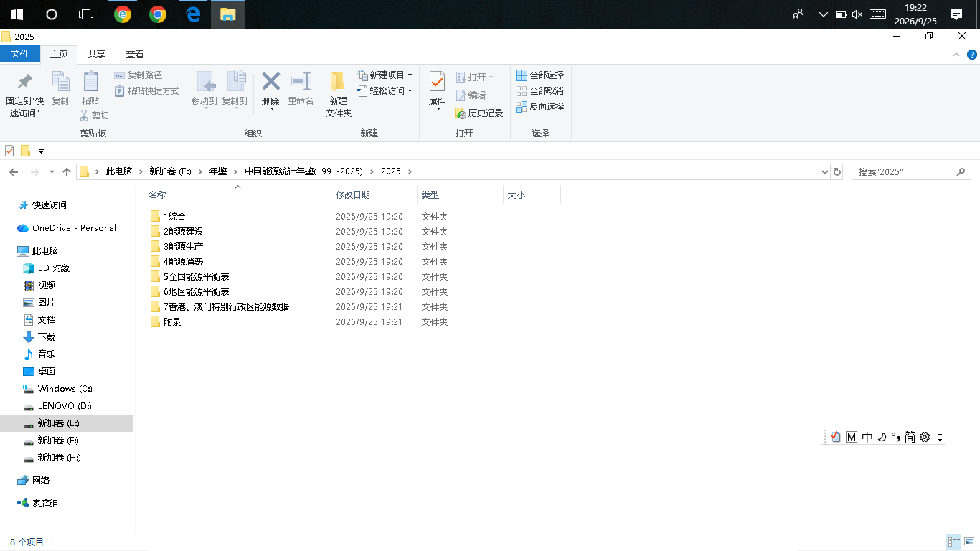Open Properties from the ribbon
Viewport: 980px width, 551px height.
[437, 90]
